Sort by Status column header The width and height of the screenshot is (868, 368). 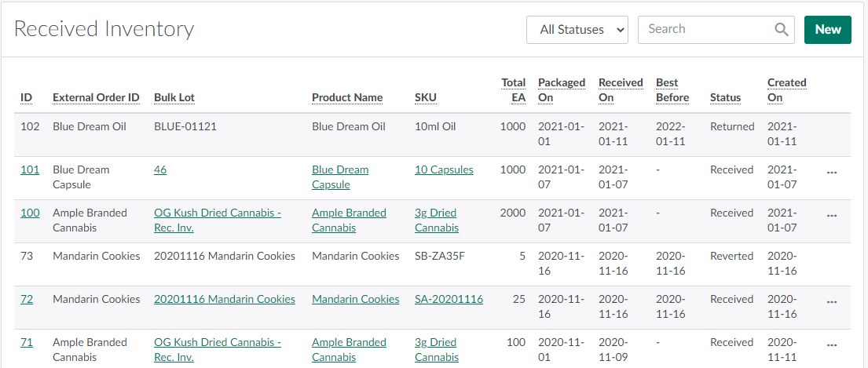725,97
